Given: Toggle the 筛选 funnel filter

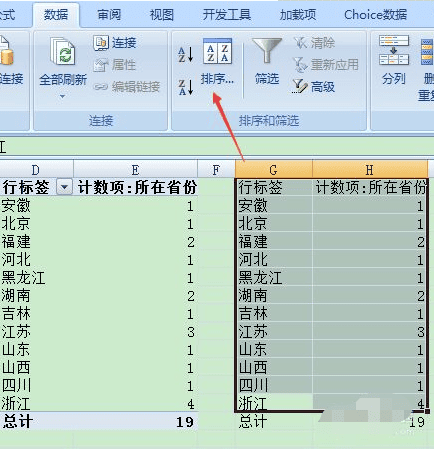Looking at the screenshot, I should (267, 62).
